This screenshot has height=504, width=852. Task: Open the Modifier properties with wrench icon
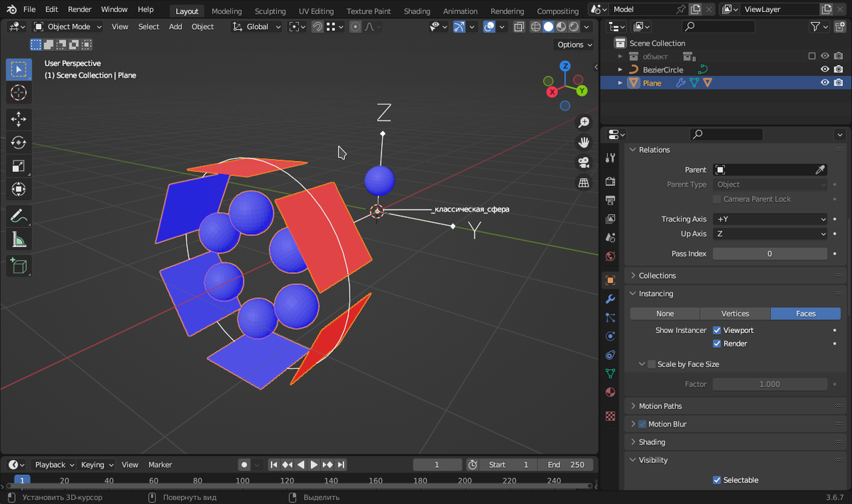[x=610, y=299]
